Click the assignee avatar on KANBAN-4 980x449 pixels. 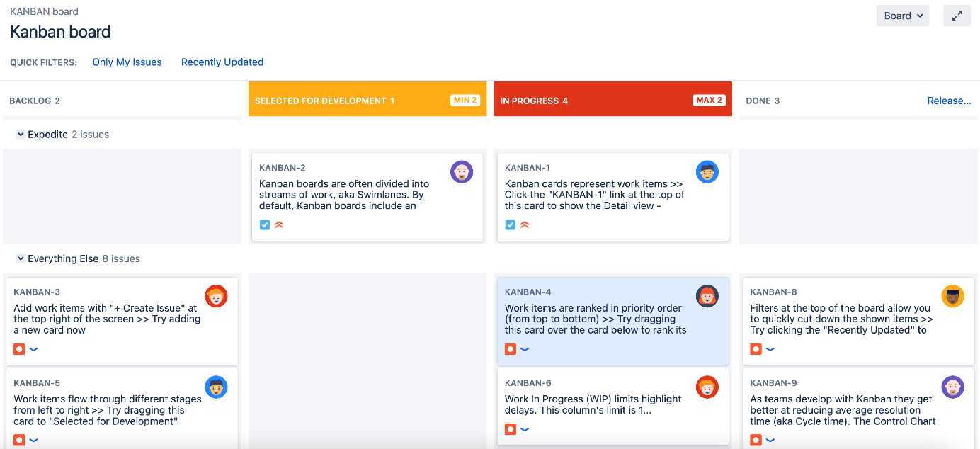point(707,296)
